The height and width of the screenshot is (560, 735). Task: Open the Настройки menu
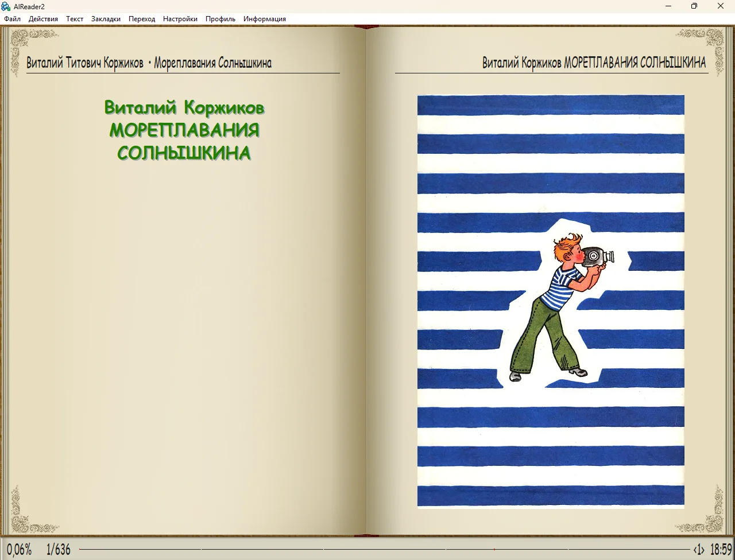(180, 19)
